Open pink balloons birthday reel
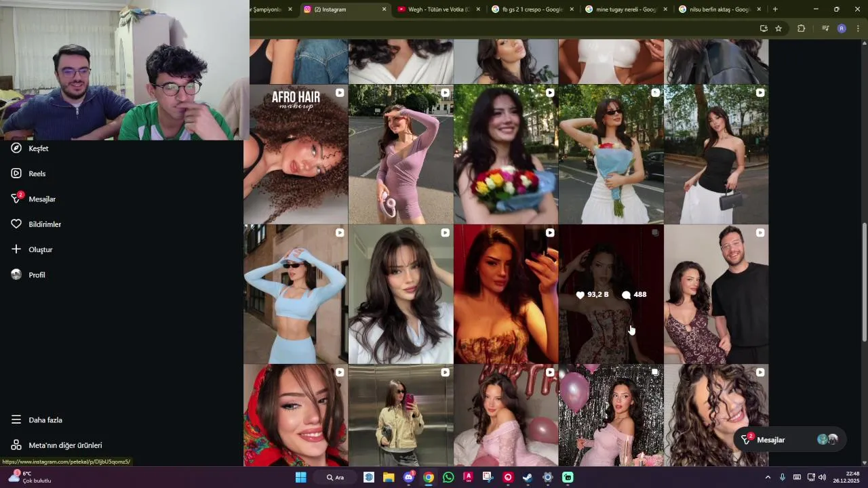 coord(506,415)
